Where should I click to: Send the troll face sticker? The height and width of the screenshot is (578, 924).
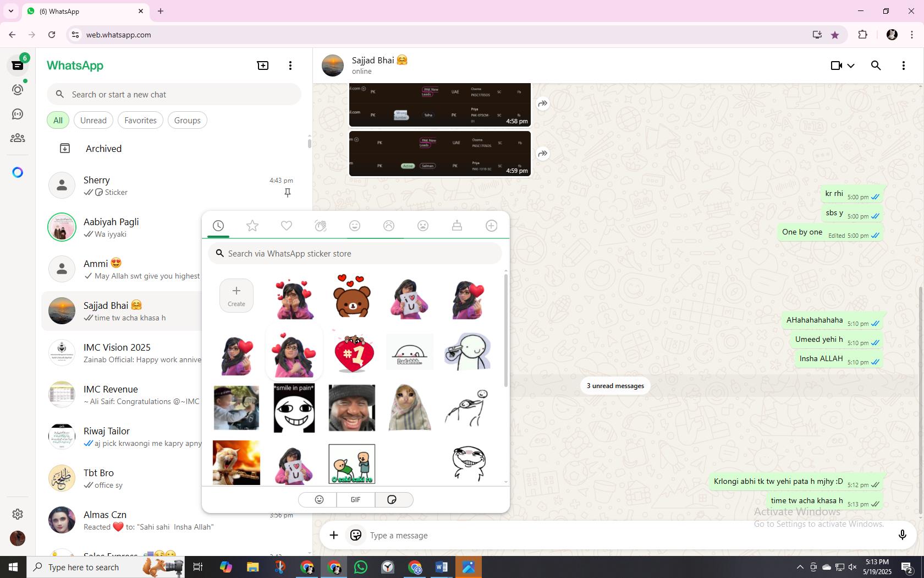[x=469, y=463]
